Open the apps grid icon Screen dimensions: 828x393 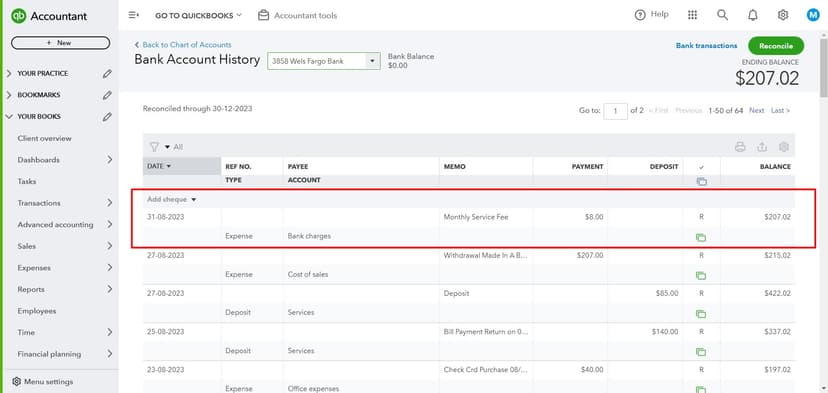click(x=692, y=15)
